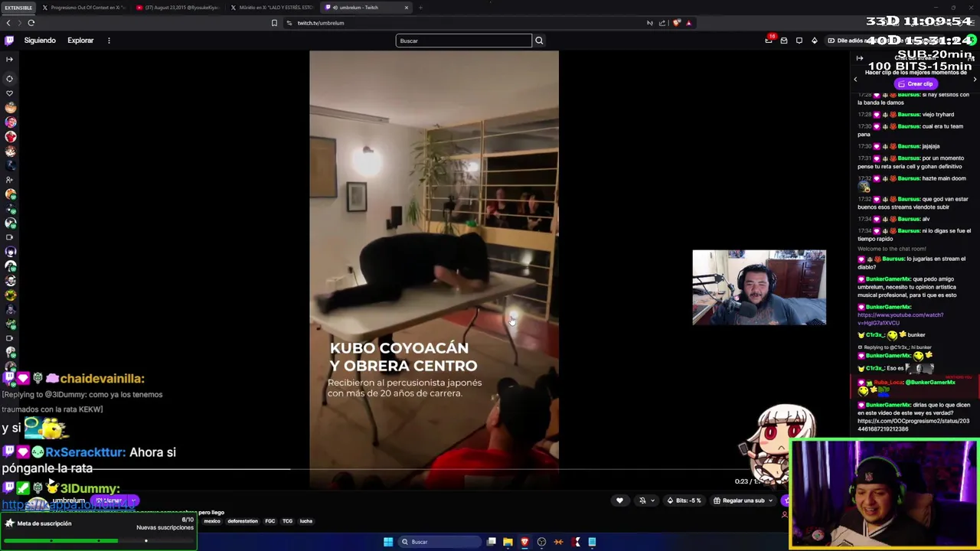Click the video progress bar
This screenshot has width=980, height=551.
pyautogui.click(x=433, y=470)
